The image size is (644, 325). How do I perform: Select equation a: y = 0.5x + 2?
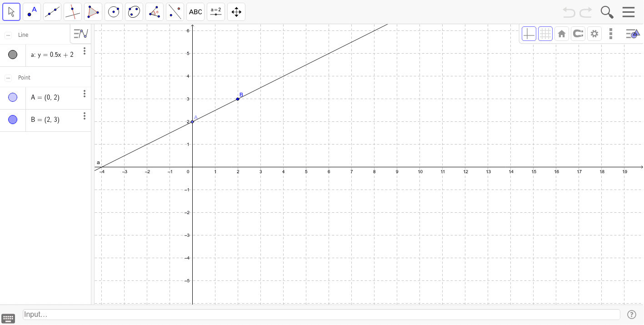coord(52,55)
